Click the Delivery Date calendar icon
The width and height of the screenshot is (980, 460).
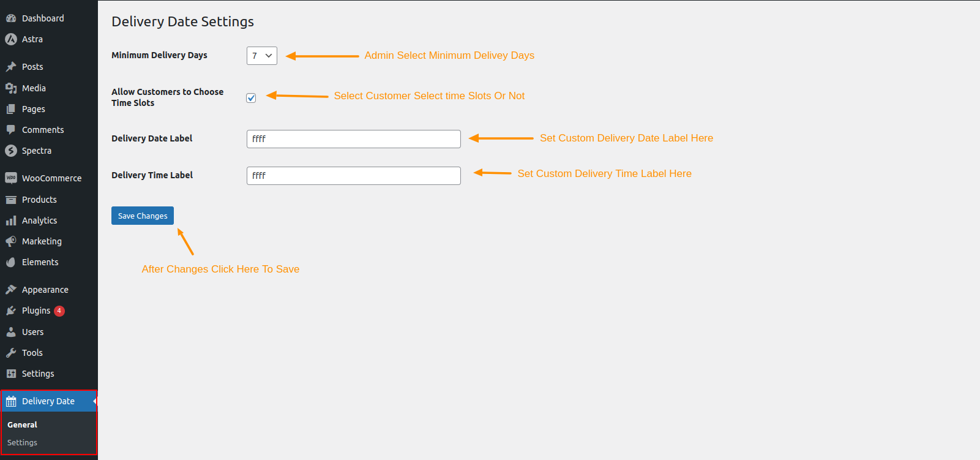coord(12,401)
